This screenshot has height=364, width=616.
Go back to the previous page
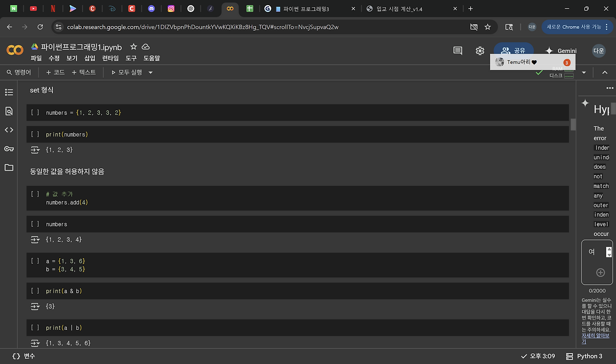[x=10, y=27]
